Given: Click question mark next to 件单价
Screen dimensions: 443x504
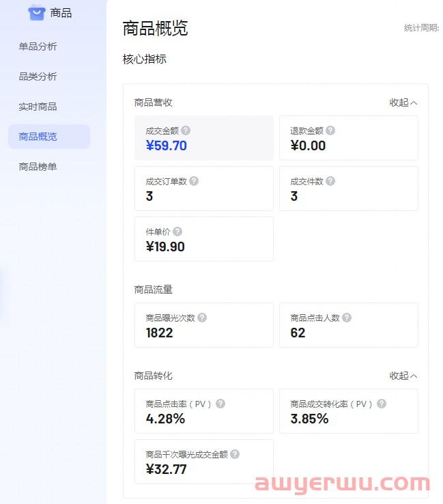Looking at the screenshot, I should click(x=177, y=232).
